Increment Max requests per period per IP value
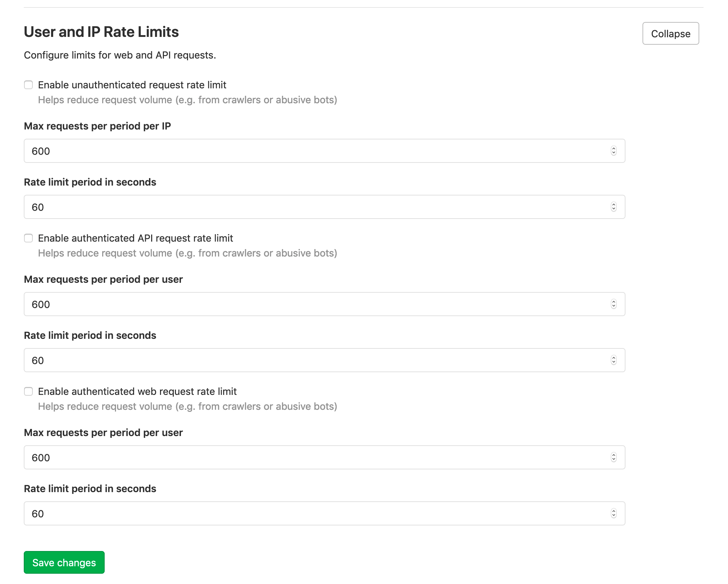 (614, 149)
